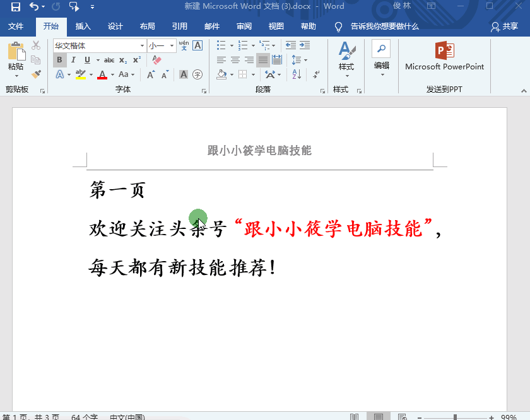Switch to the 审阅 tab
This screenshot has width=530, height=420.
click(x=244, y=26)
